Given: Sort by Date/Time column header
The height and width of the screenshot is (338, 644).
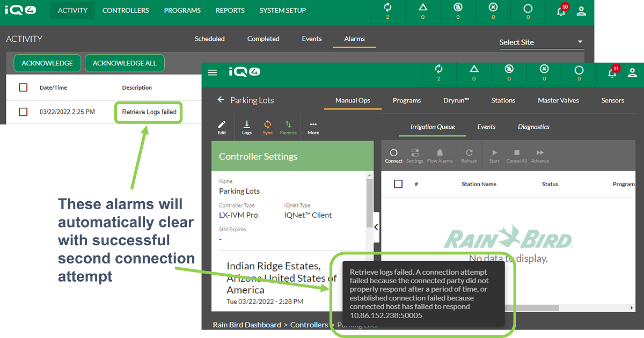Looking at the screenshot, I should pyautogui.click(x=53, y=87).
